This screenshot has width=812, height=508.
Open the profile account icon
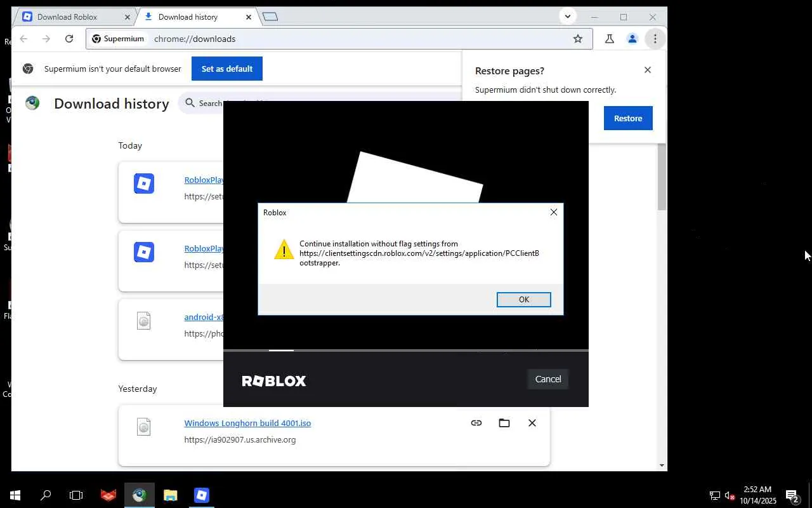tap(632, 39)
